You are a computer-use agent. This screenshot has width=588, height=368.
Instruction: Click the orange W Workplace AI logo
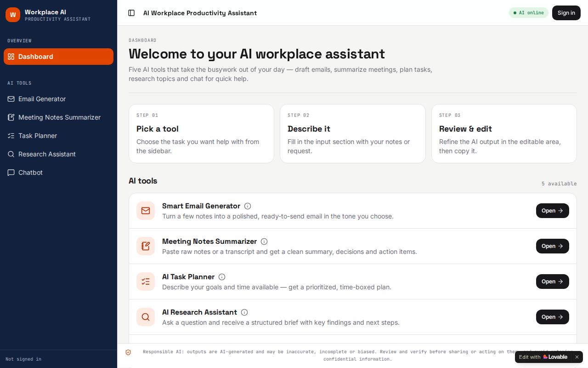[x=13, y=15]
